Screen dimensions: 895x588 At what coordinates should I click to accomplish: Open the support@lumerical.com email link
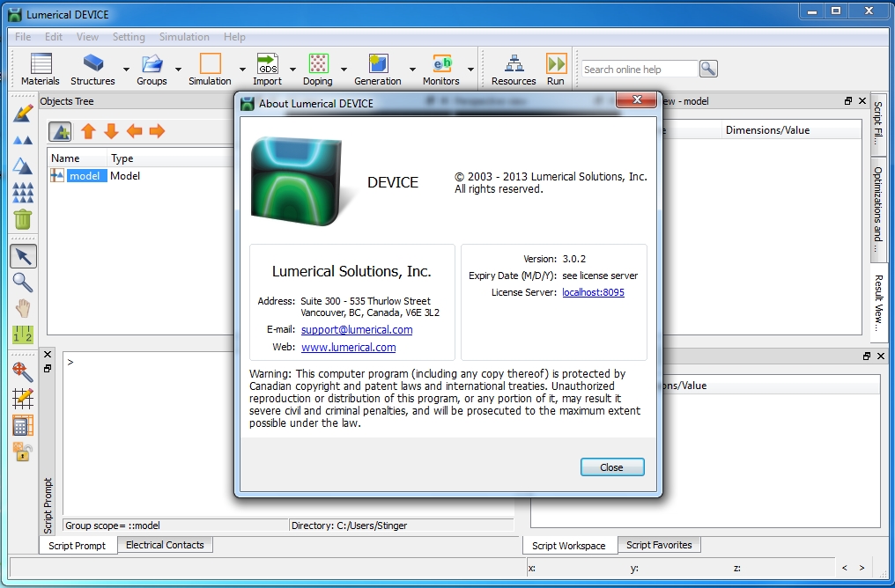357,329
